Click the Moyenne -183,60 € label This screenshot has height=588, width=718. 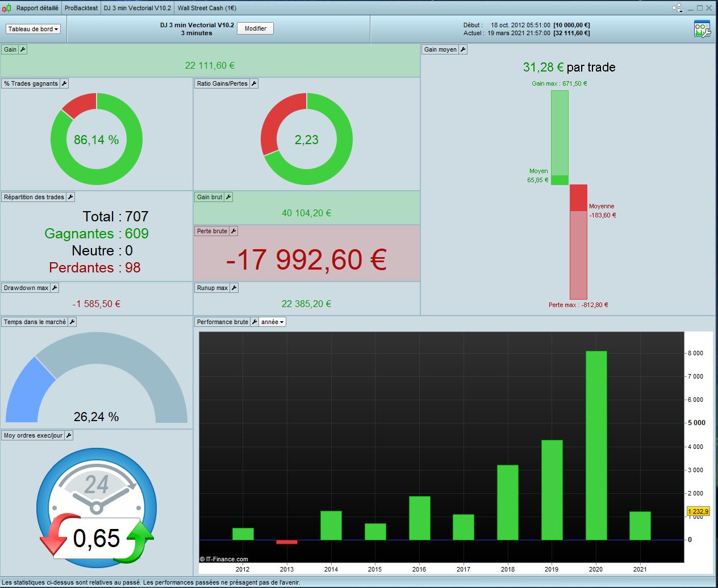[602, 211]
